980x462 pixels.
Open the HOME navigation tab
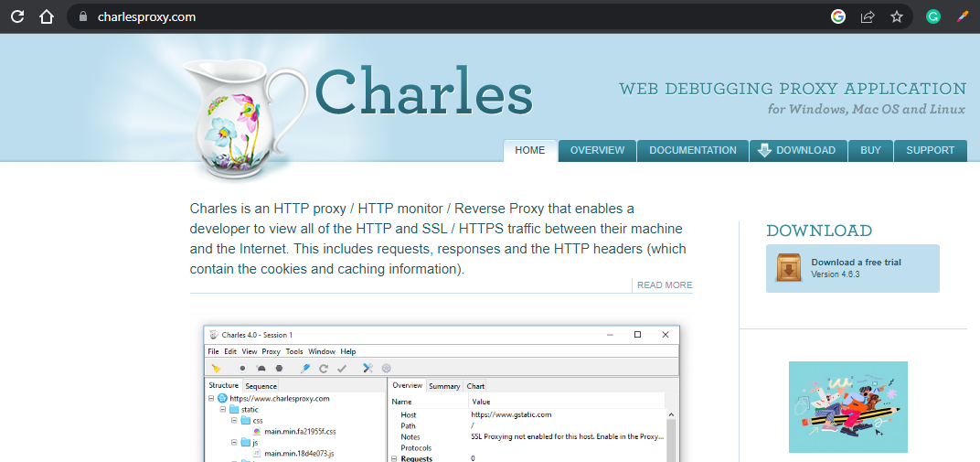(530, 151)
